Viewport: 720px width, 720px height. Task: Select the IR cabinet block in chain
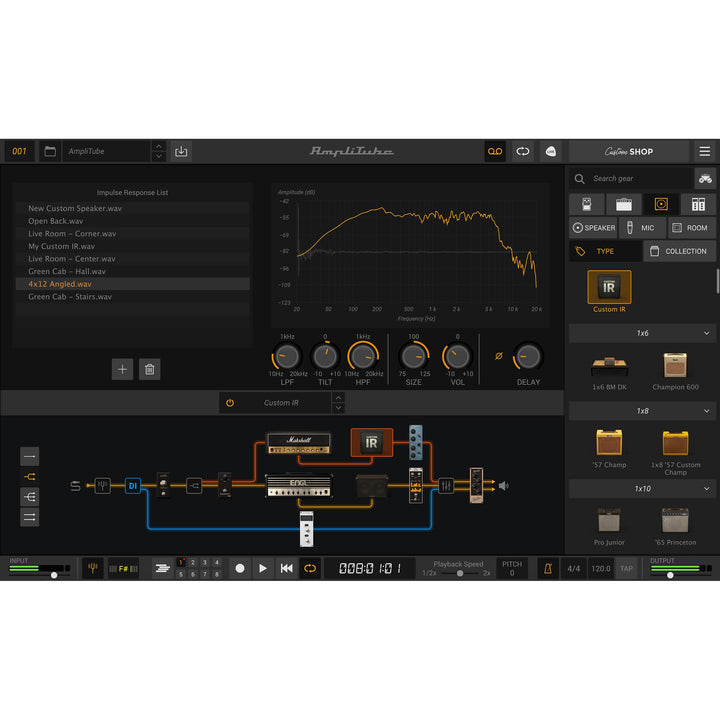click(371, 443)
